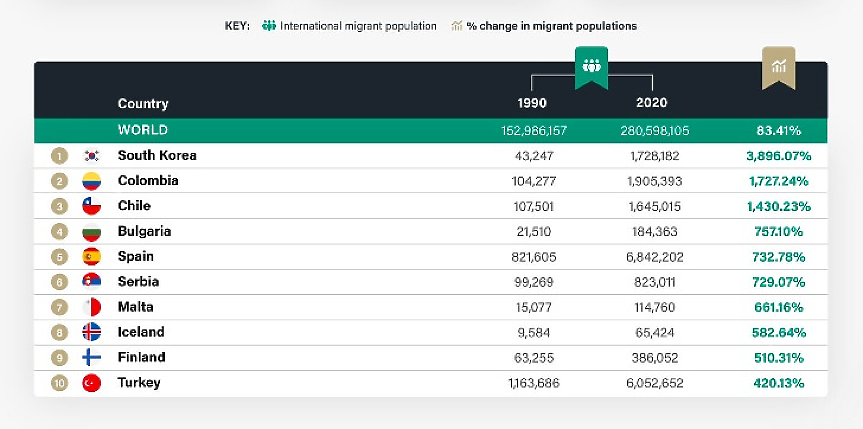
Task: Click the Malta country name
Action: (x=136, y=307)
